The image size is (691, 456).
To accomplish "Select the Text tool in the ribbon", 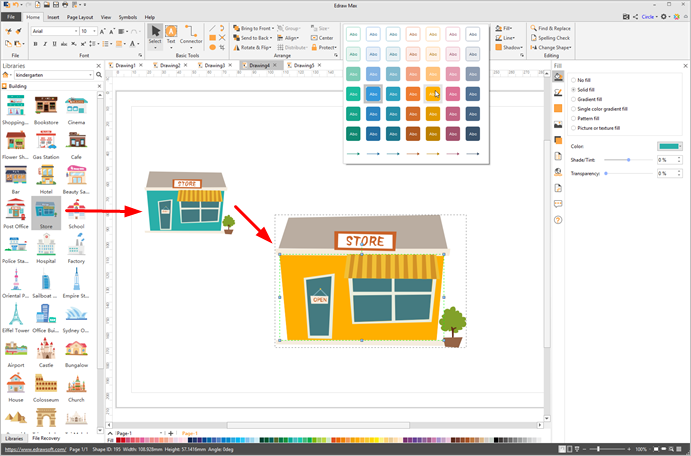I will point(171,34).
